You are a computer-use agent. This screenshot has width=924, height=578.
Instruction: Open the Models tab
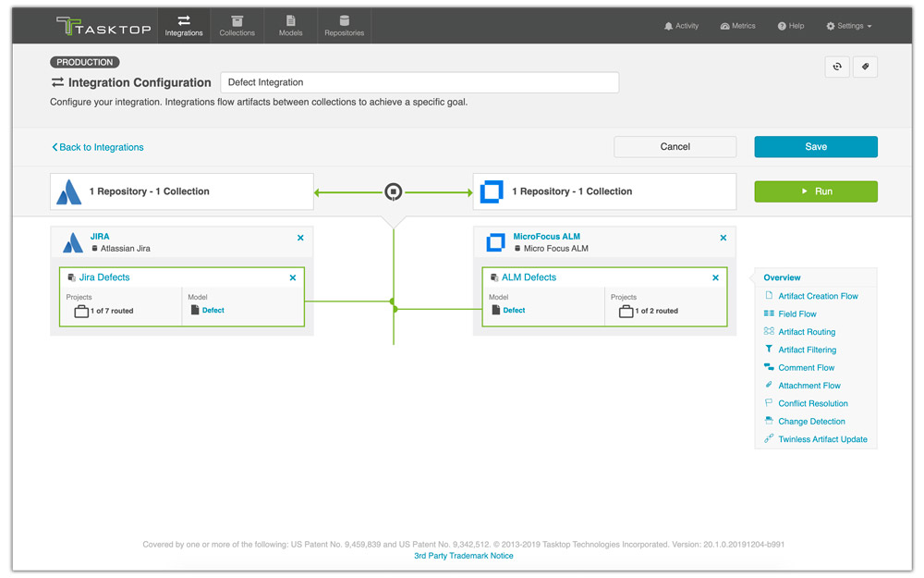[x=290, y=26]
